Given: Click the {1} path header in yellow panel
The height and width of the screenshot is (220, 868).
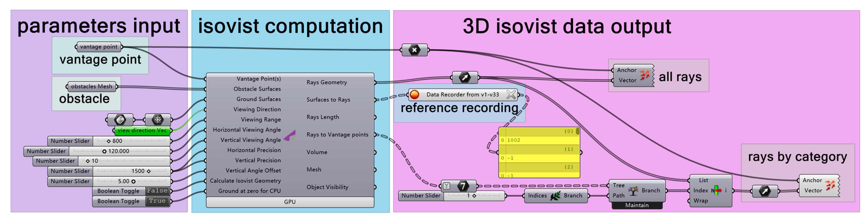Looking at the screenshot, I should pyautogui.click(x=568, y=149).
